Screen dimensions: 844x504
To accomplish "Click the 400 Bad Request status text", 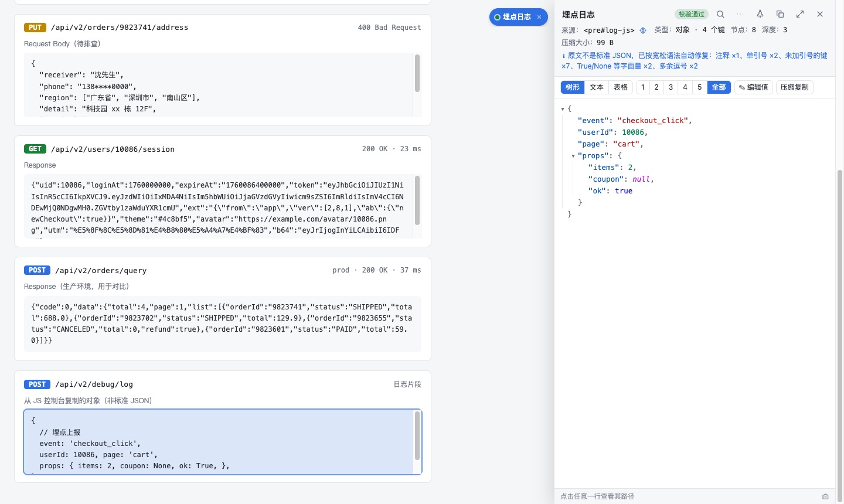I will [x=389, y=28].
